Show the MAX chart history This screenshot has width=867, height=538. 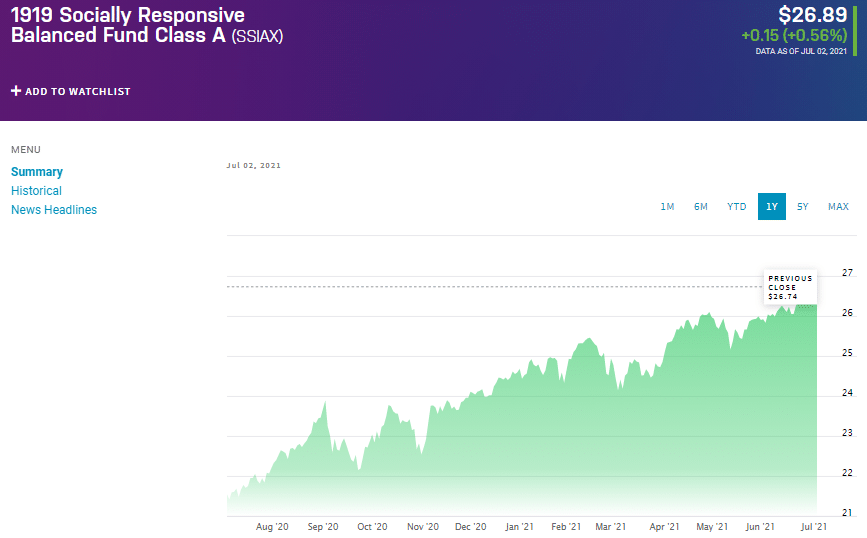pos(838,206)
